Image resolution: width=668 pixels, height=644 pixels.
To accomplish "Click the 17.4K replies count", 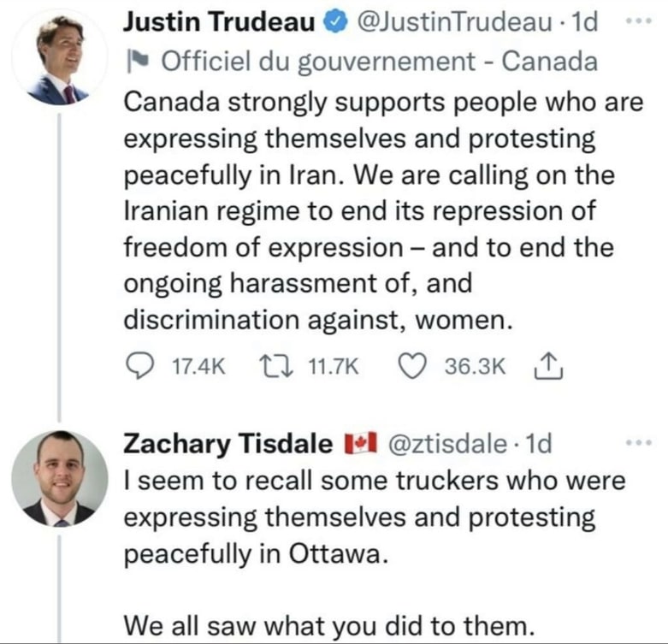I will point(198,367).
